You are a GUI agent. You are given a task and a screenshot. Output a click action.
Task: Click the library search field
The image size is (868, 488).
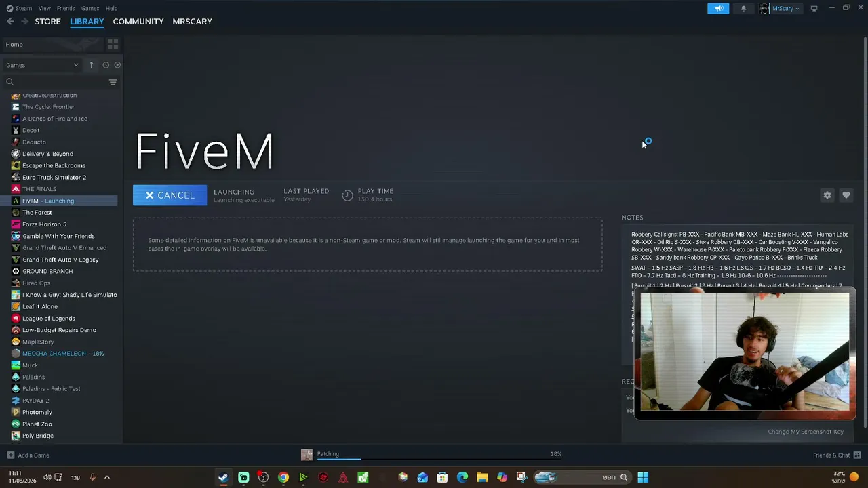(54, 82)
